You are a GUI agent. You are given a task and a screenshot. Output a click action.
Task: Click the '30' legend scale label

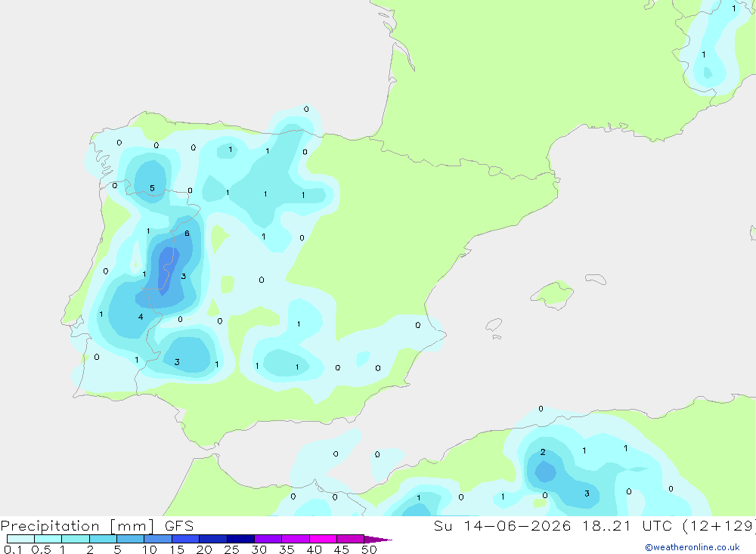(259, 549)
